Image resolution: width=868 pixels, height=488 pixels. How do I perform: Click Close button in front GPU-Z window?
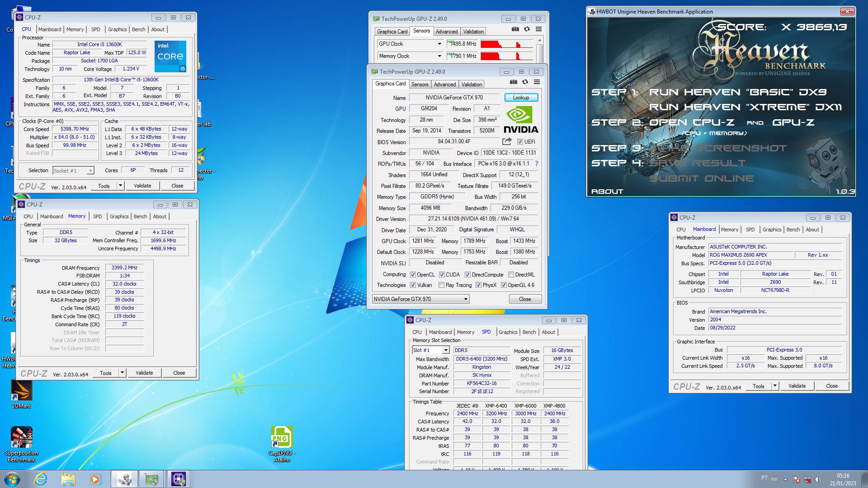[525, 299]
